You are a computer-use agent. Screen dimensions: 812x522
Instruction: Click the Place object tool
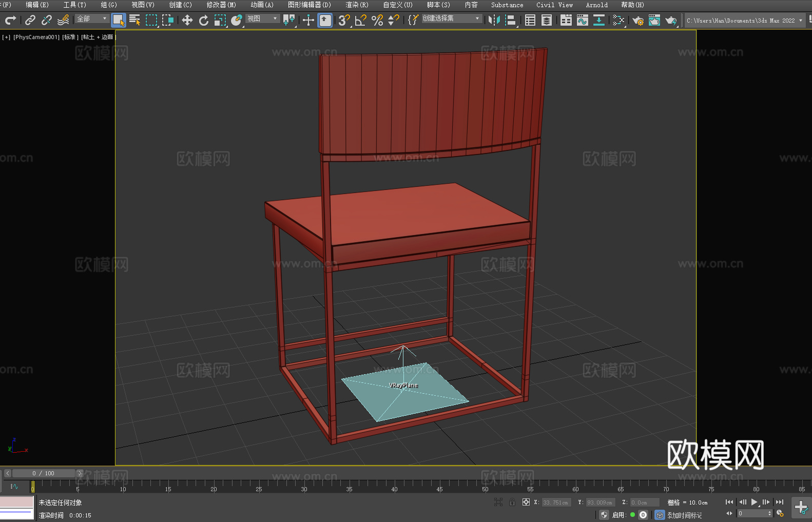[x=237, y=21]
